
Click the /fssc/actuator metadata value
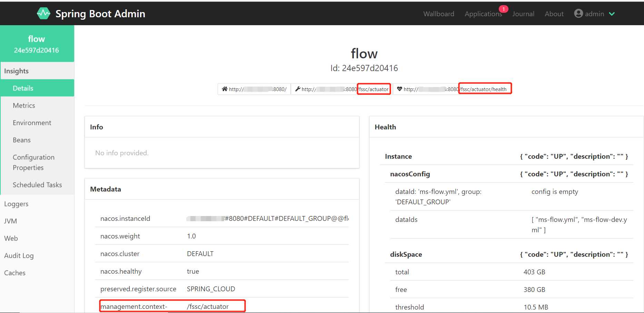(208, 306)
